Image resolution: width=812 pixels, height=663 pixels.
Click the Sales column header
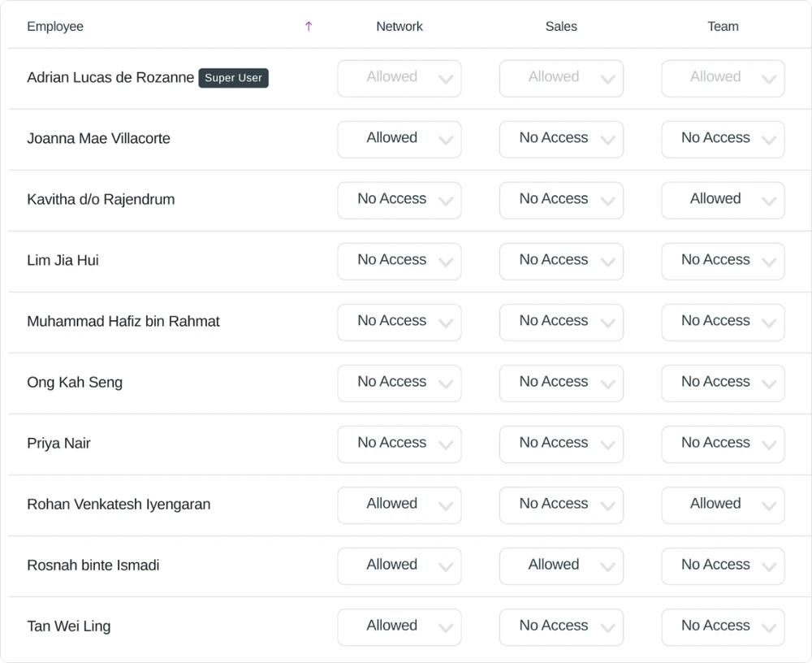561,27
